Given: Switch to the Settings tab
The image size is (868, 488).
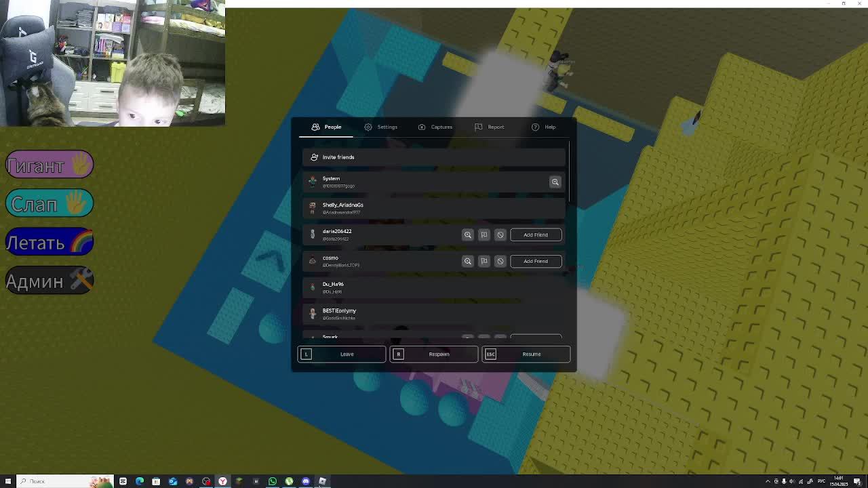Looking at the screenshot, I should pyautogui.click(x=380, y=127).
